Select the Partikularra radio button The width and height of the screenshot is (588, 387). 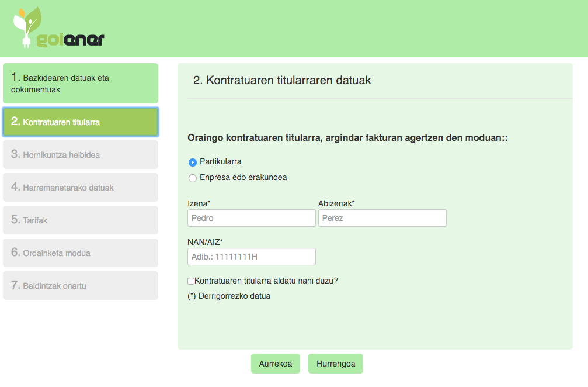point(193,162)
